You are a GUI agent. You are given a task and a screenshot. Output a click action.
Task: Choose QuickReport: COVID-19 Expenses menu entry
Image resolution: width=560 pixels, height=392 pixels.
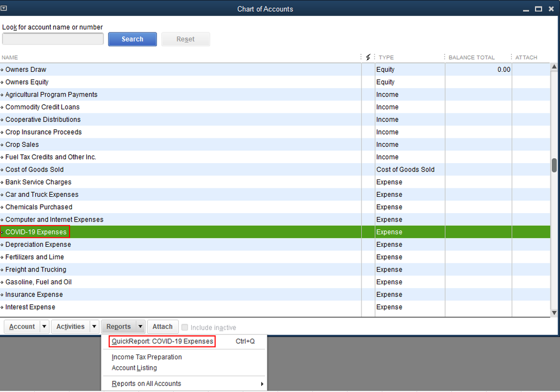162,342
